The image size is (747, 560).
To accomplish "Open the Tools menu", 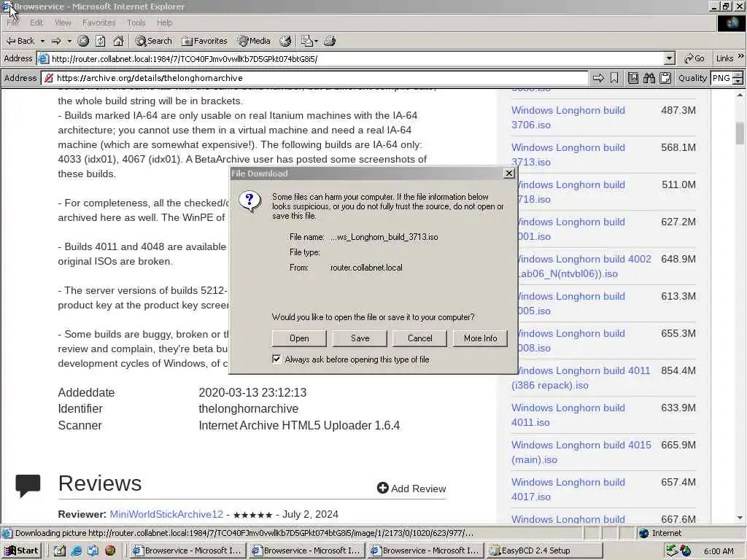I will [136, 23].
